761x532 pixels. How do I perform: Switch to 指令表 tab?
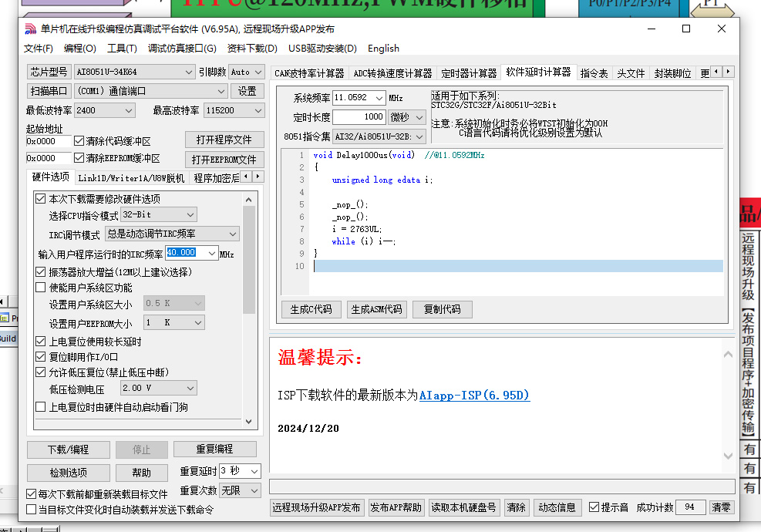[x=594, y=73]
